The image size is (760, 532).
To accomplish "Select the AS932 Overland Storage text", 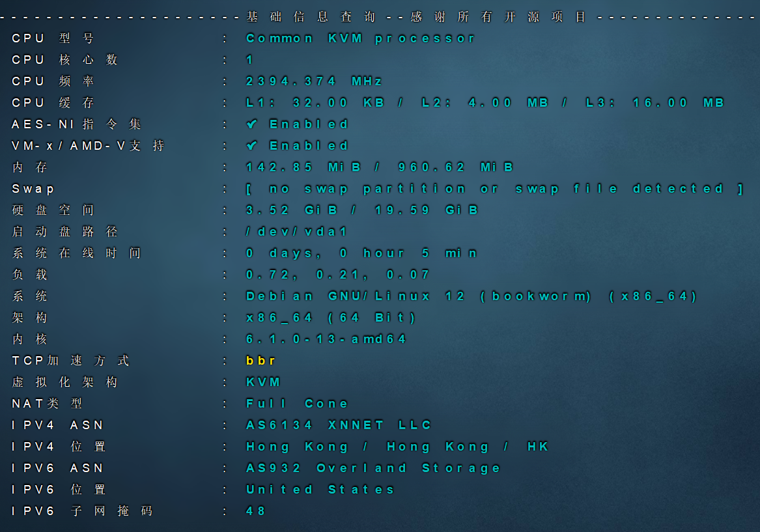I will [373, 468].
